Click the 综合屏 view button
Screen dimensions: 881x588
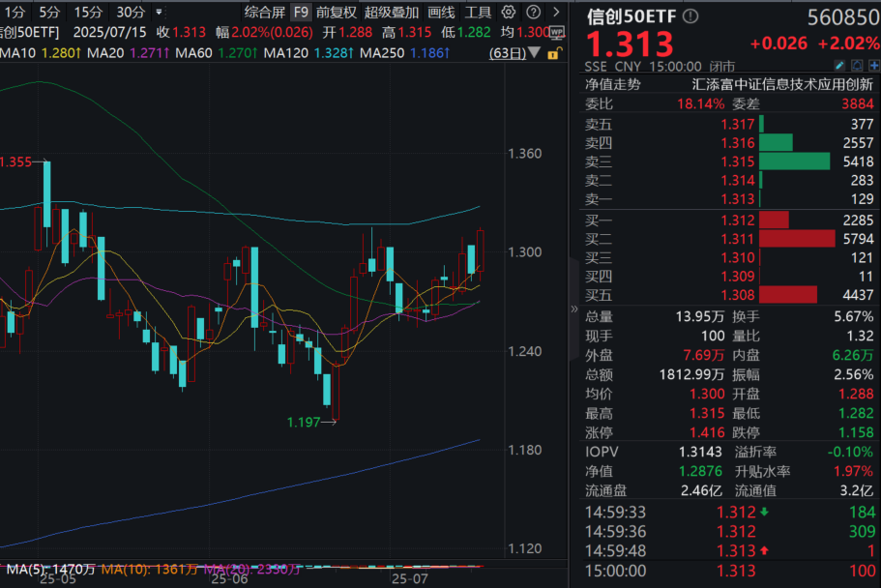coord(263,13)
